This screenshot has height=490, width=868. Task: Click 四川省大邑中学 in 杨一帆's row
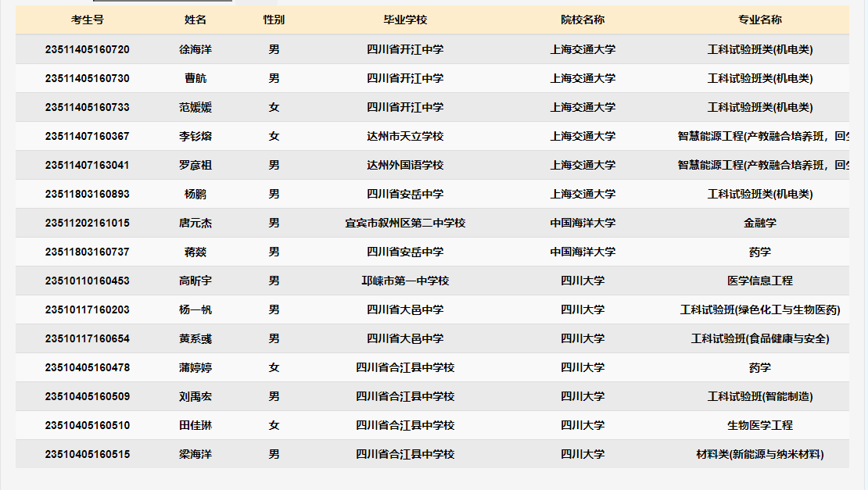click(405, 309)
